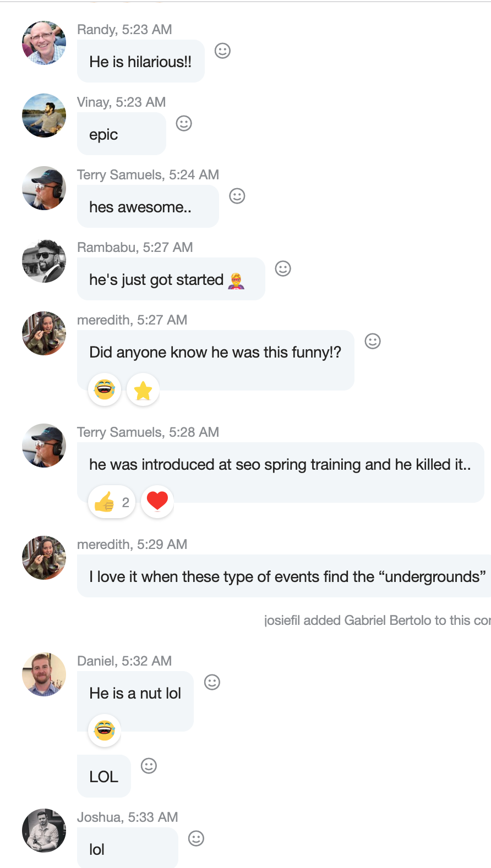
Task: Toggle the red heart reaction on Terry's message
Action: tap(157, 501)
